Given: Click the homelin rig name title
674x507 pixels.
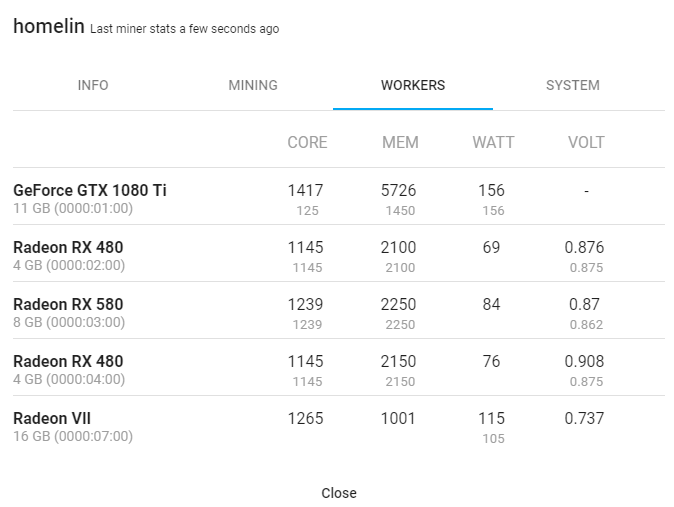Looking at the screenshot, I should pyautogui.click(x=49, y=26).
